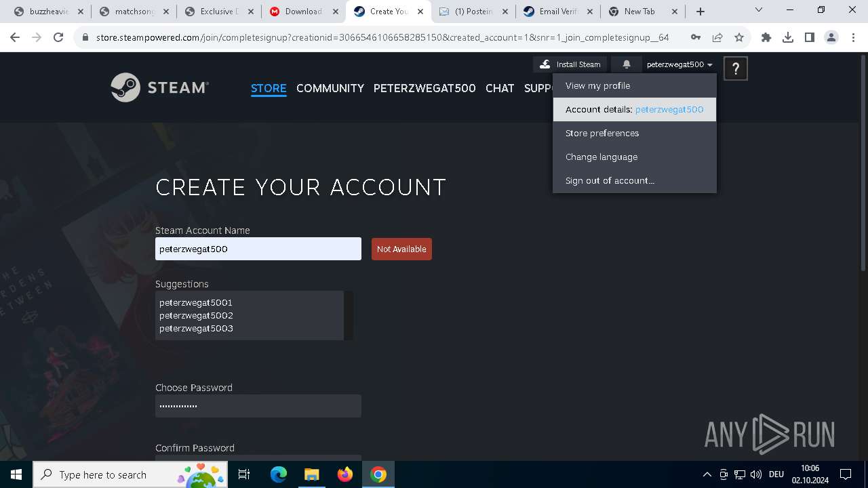The width and height of the screenshot is (868, 488).
Task: Switch to the Exclusive browser tab
Action: tap(218, 12)
